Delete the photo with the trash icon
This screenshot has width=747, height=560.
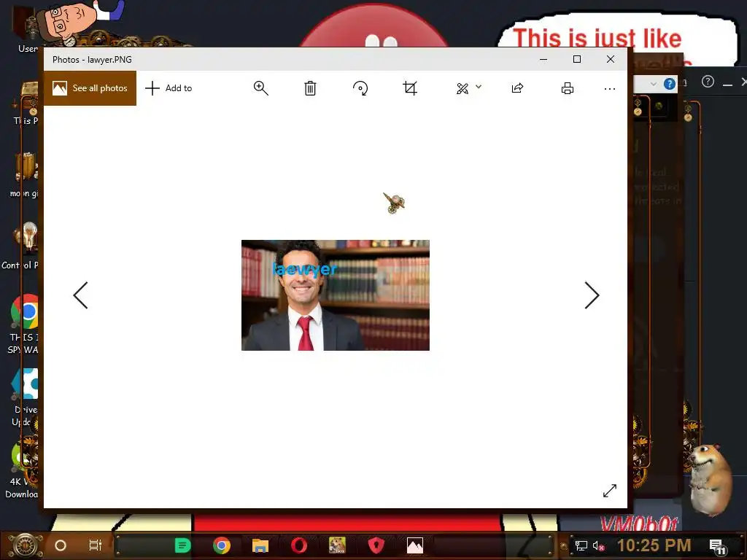pyautogui.click(x=310, y=88)
